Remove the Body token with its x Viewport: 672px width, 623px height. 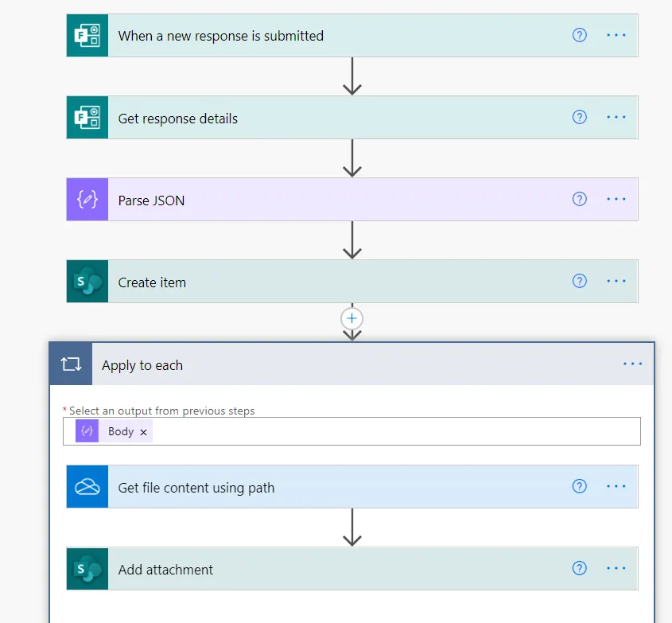143,431
